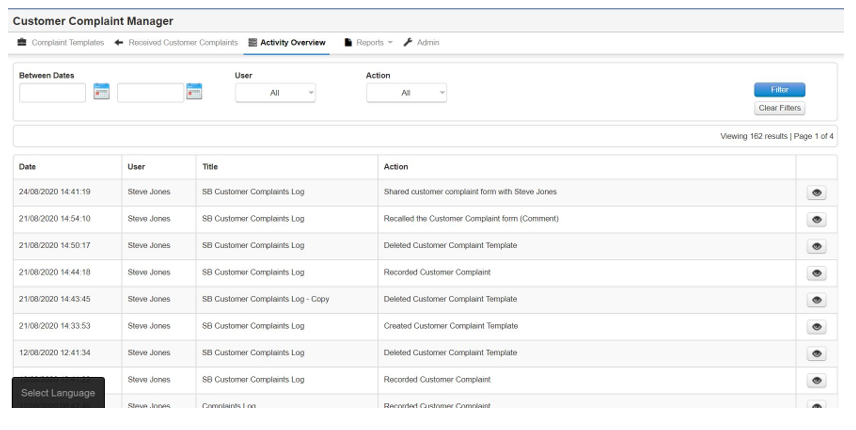Click the Received Customer Complaints arrow icon
Image resolution: width=856 pixels, height=430 pixels.
[118, 42]
